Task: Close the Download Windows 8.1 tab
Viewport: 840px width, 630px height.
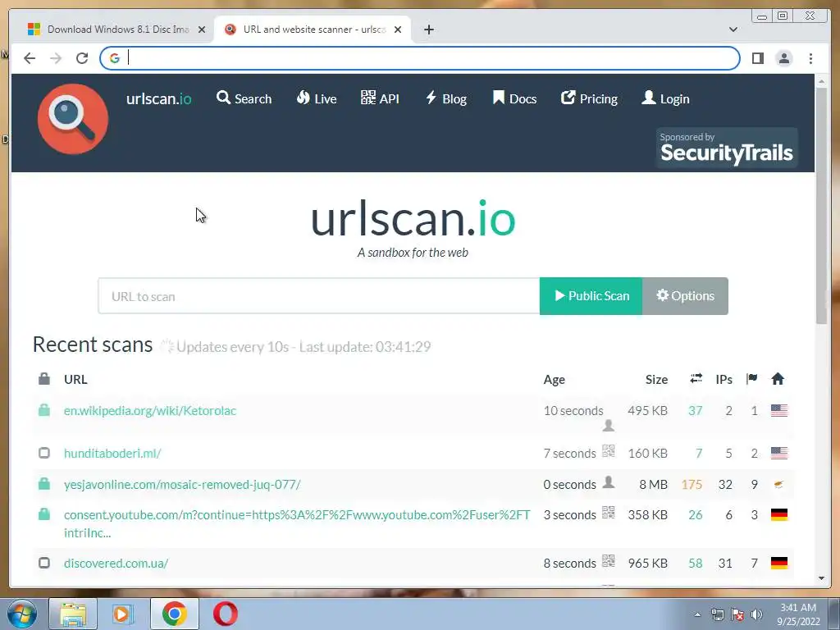Action: [x=202, y=30]
